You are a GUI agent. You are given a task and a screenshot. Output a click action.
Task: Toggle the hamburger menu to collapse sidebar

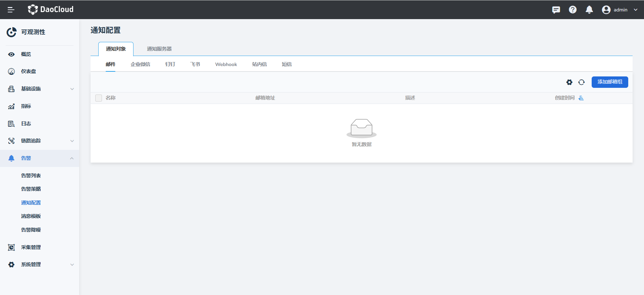[11, 10]
